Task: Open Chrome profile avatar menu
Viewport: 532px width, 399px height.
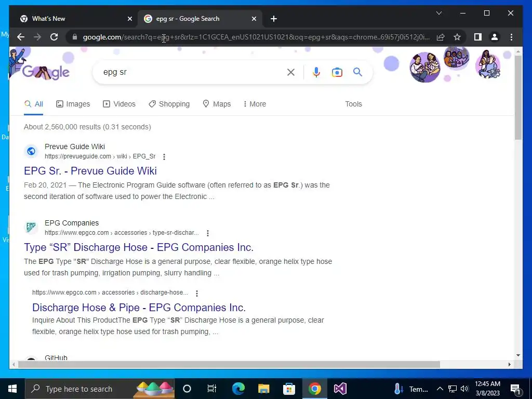Action: 495,37
